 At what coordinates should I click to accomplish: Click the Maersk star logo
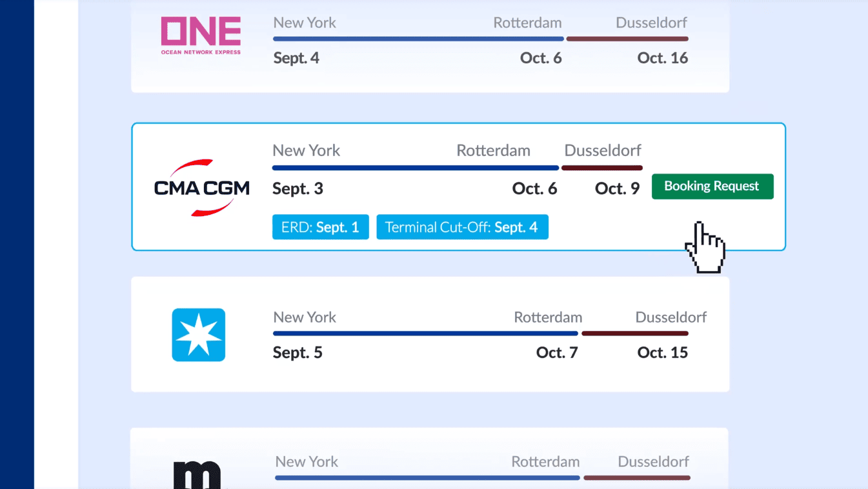point(197,335)
